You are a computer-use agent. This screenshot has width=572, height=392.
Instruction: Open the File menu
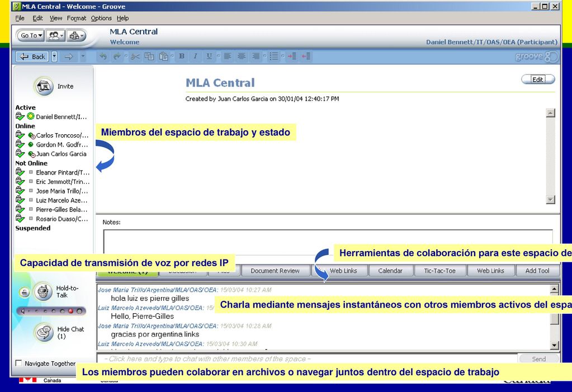click(x=20, y=18)
